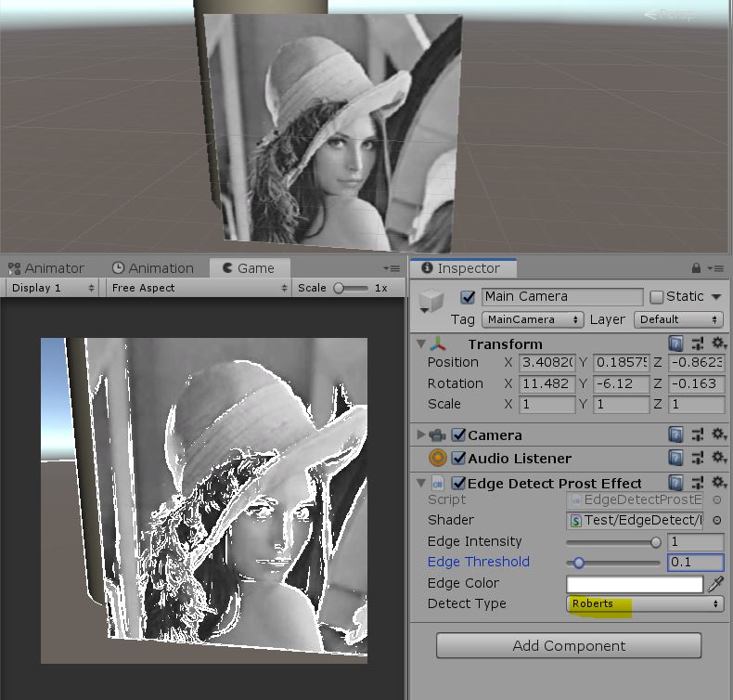Edit Scale X field
733x700 pixels.
click(547, 405)
